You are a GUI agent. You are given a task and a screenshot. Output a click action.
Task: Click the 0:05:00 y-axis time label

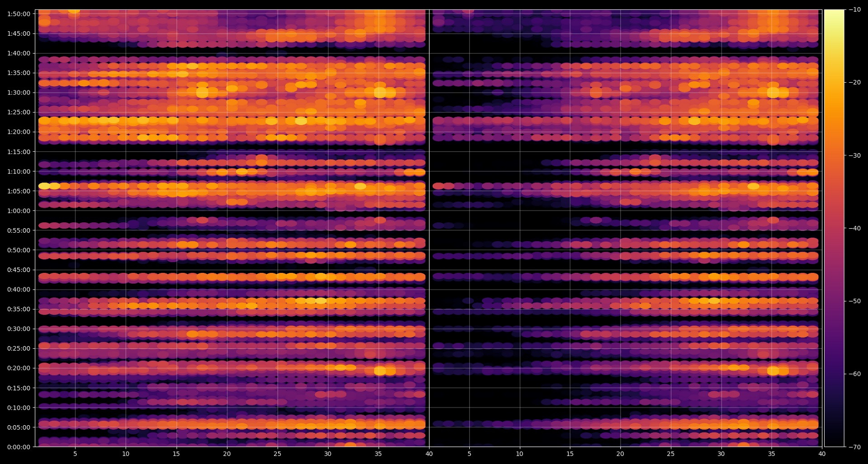19,427
